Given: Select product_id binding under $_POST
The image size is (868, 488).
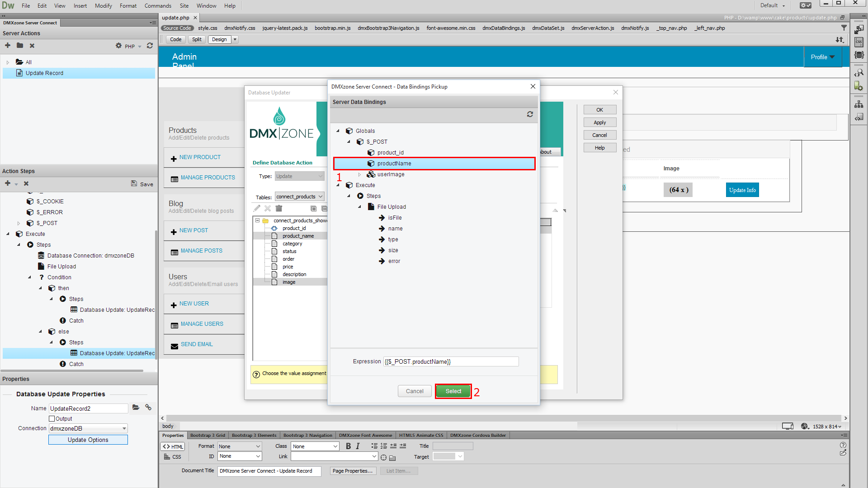Looking at the screenshot, I should (x=390, y=153).
